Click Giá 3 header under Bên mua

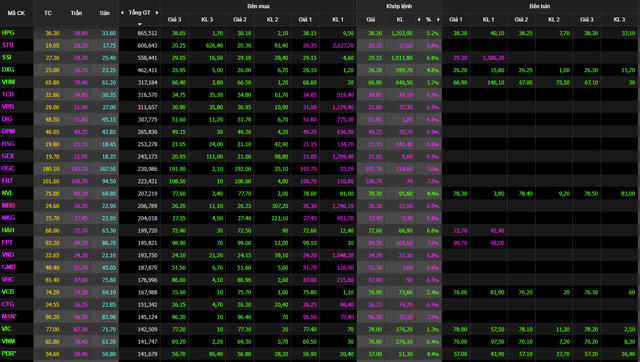174,19
